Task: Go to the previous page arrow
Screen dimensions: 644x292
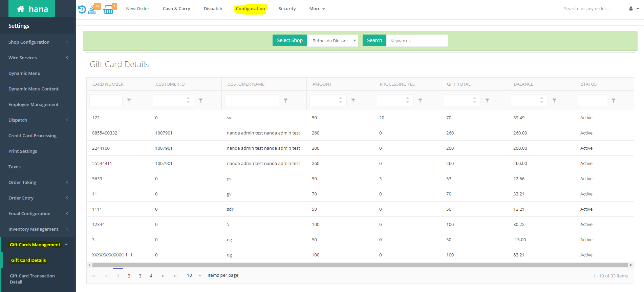Action: pos(106,276)
